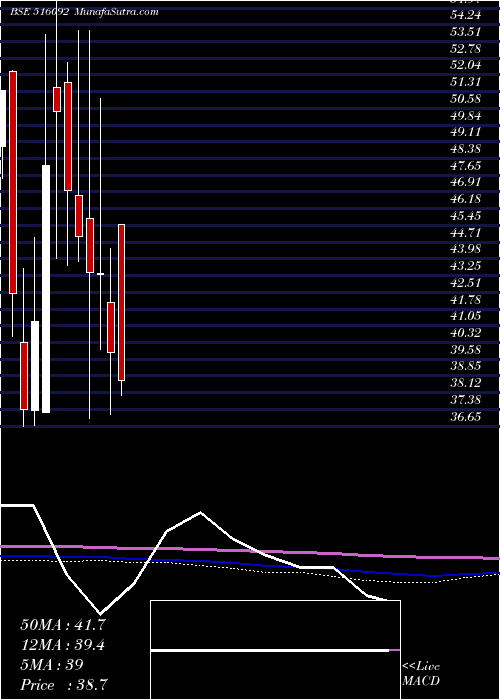The image size is (500, 700).
Task: Click the 46.18 price axis label
Action: click(x=466, y=199)
